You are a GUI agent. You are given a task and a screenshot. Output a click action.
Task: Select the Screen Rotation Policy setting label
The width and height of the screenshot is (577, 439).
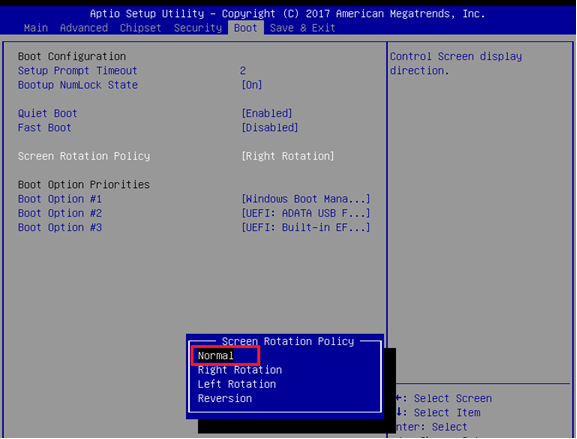pyautogui.click(x=84, y=156)
